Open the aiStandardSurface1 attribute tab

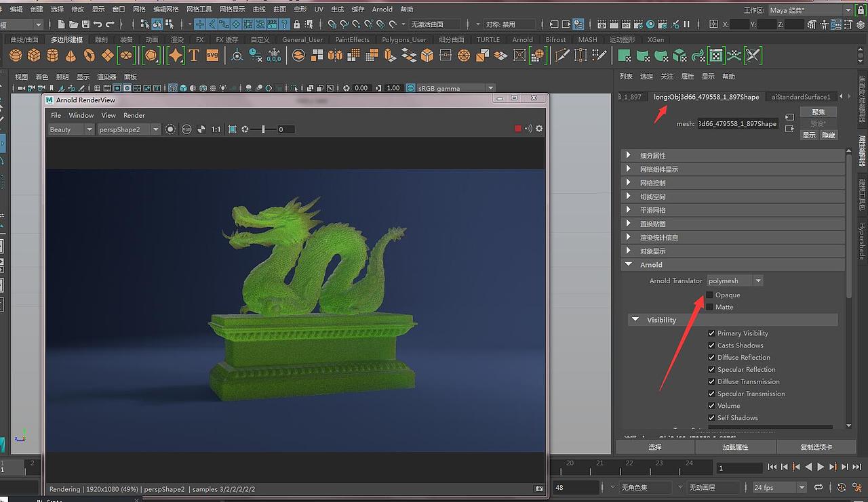click(801, 97)
